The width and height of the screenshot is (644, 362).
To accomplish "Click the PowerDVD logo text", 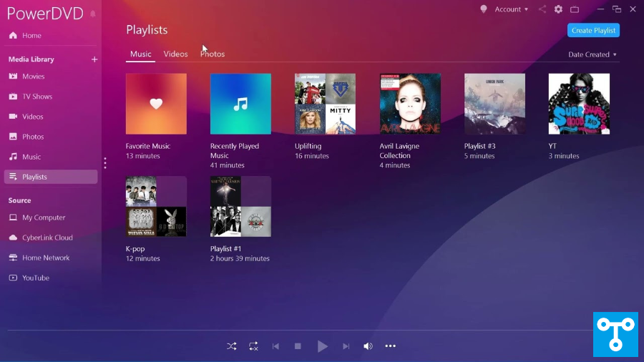I will click(x=45, y=14).
